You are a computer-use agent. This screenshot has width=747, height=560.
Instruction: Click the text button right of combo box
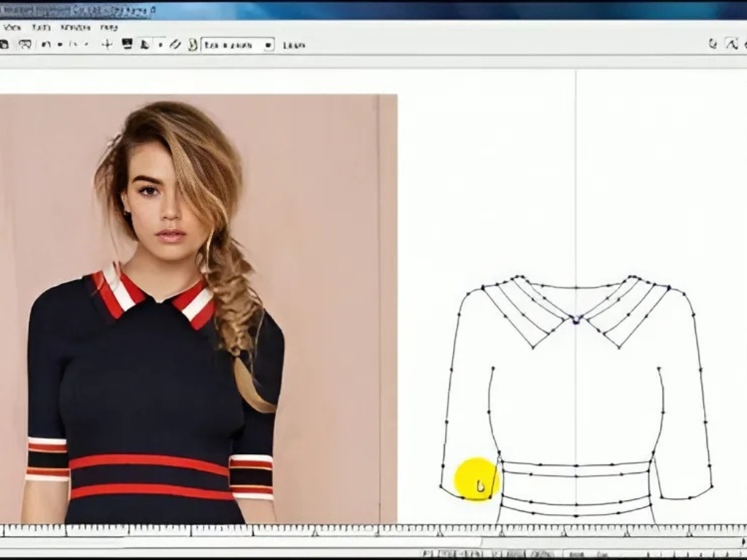click(x=293, y=44)
